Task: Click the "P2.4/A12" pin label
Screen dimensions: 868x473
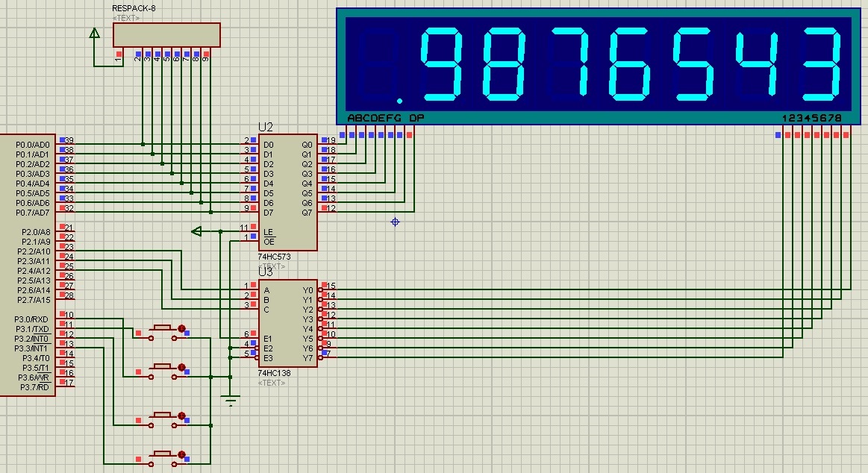Action: (34, 271)
